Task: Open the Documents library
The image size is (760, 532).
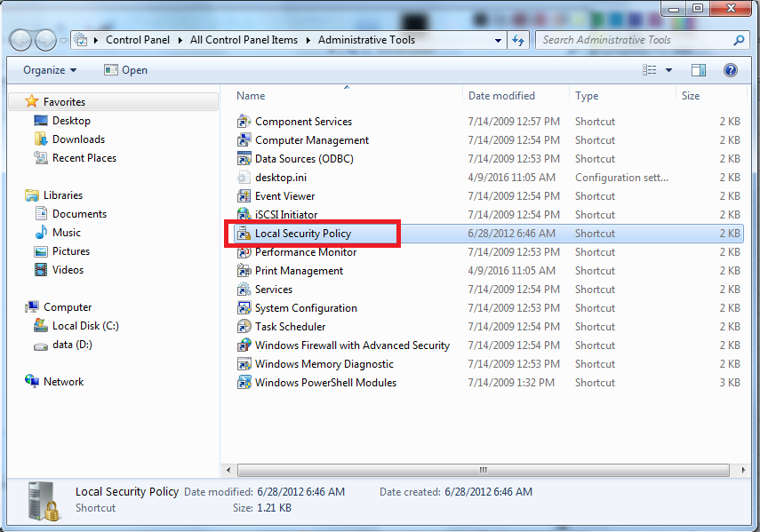Action: (71, 214)
